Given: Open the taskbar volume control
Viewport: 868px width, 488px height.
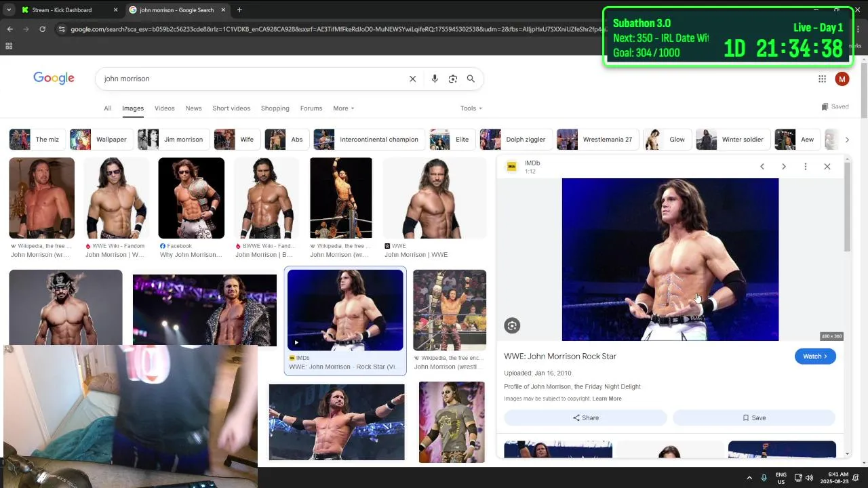Looking at the screenshot, I should (809, 478).
